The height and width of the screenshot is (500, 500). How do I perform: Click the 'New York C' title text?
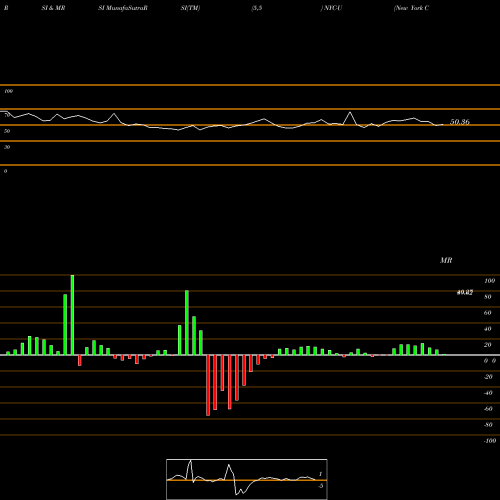coord(411,8)
